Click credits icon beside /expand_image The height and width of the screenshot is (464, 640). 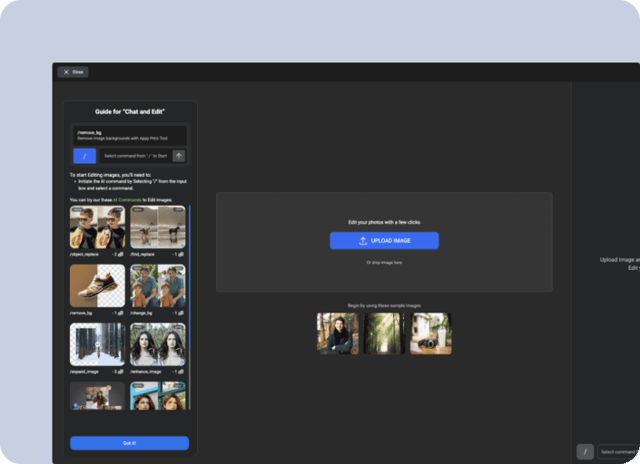(x=121, y=372)
